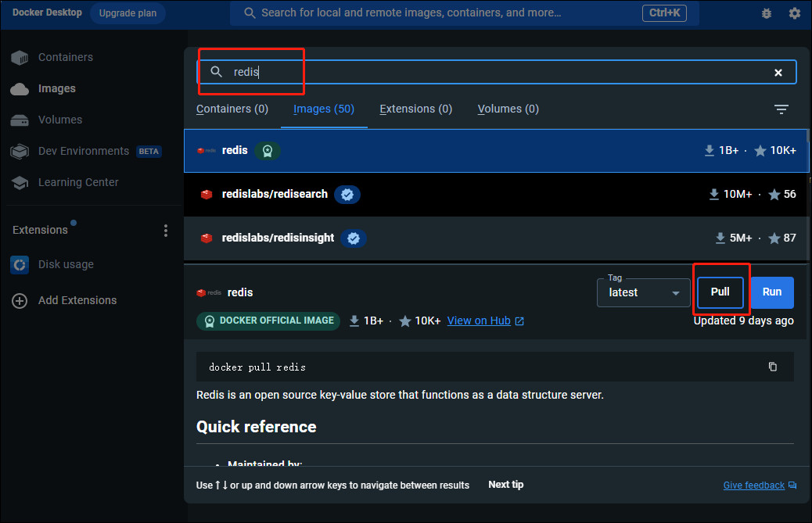Switch to the Containers (0) tab
The width and height of the screenshot is (812, 523).
[232, 109]
